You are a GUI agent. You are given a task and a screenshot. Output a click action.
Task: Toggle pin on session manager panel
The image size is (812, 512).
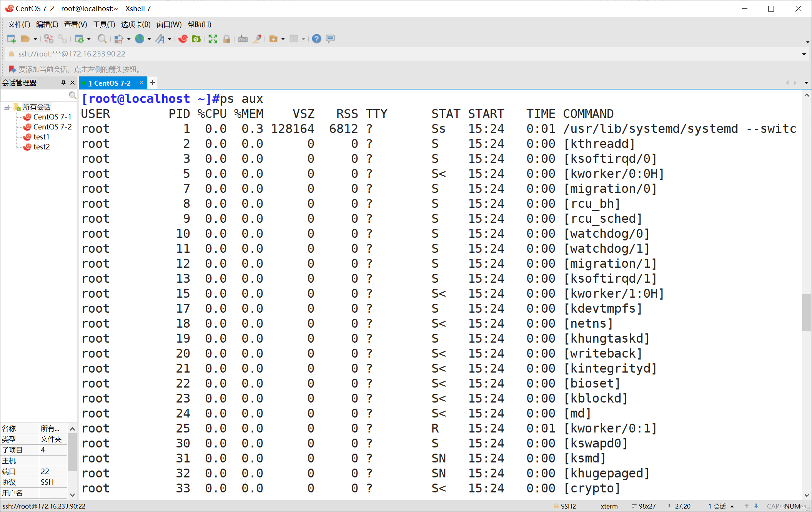tap(63, 83)
